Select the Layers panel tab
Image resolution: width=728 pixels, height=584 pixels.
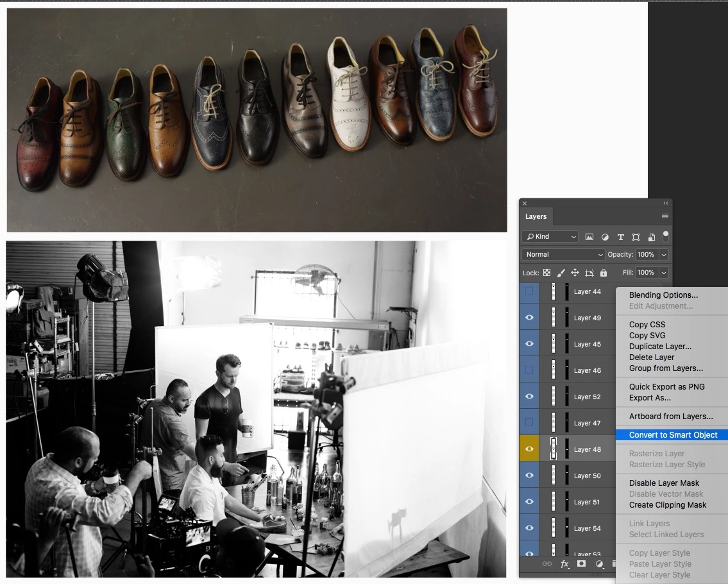pyautogui.click(x=536, y=216)
